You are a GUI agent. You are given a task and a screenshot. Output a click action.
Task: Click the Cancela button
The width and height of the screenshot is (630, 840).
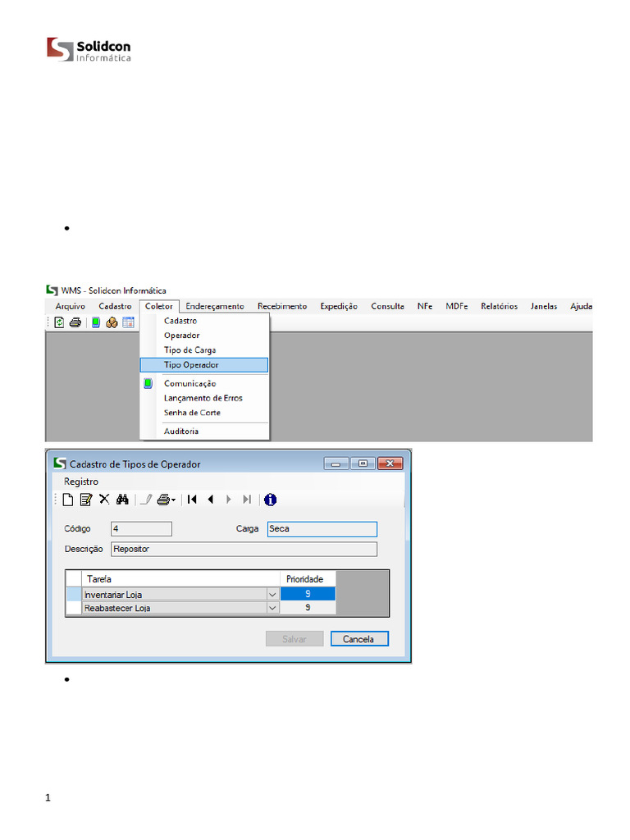click(359, 639)
